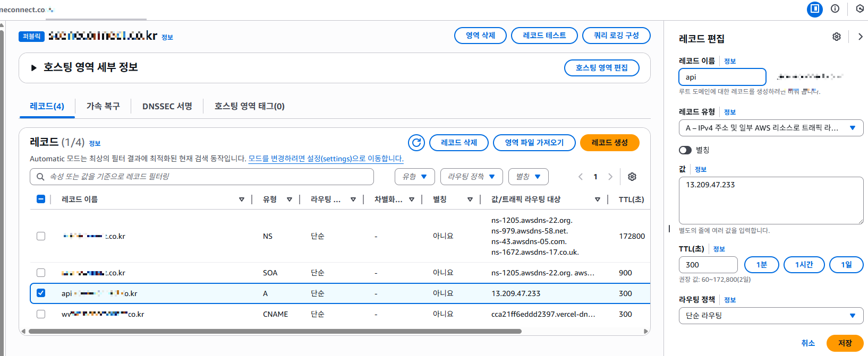The width and height of the screenshot is (868, 356).
Task: Click the 레코드 생성 button
Action: 610,143
